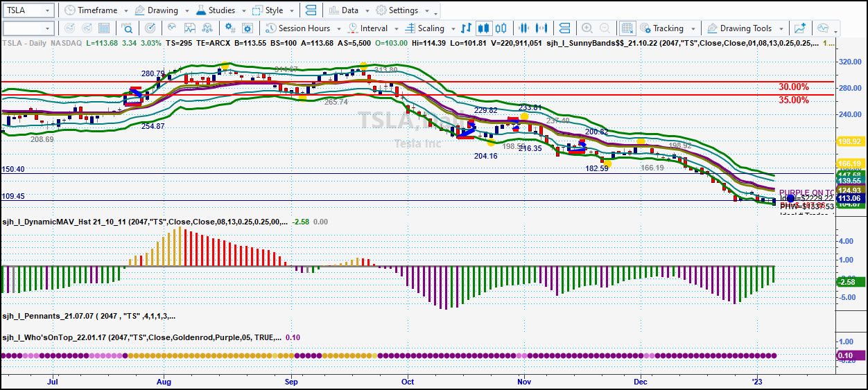Expand the Scaling dropdown

pyautogui.click(x=453, y=29)
